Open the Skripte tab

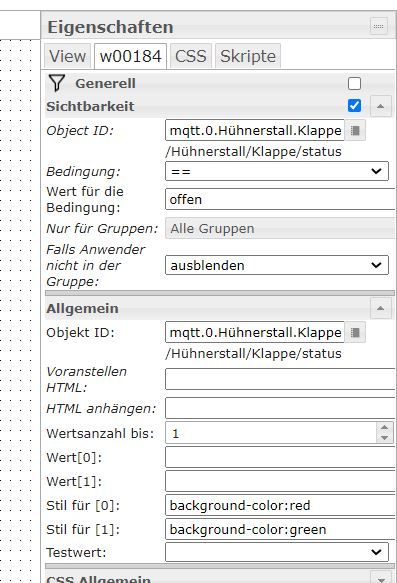tap(248, 57)
